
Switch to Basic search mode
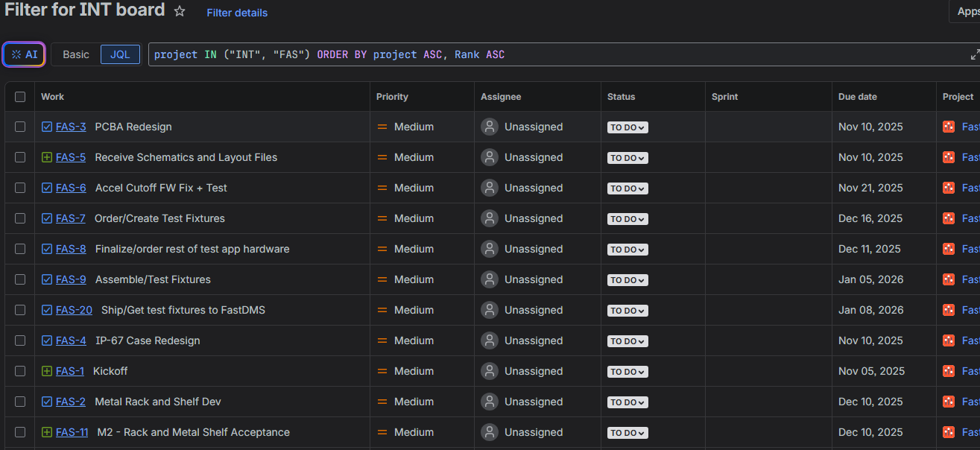pos(76,54)
